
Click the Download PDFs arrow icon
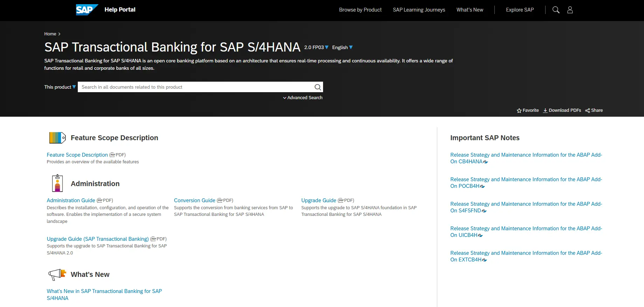(x=545, y=110)
